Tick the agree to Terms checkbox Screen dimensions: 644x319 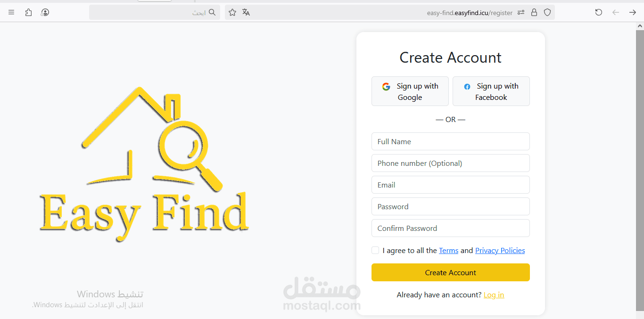click(x=375, y=250)
